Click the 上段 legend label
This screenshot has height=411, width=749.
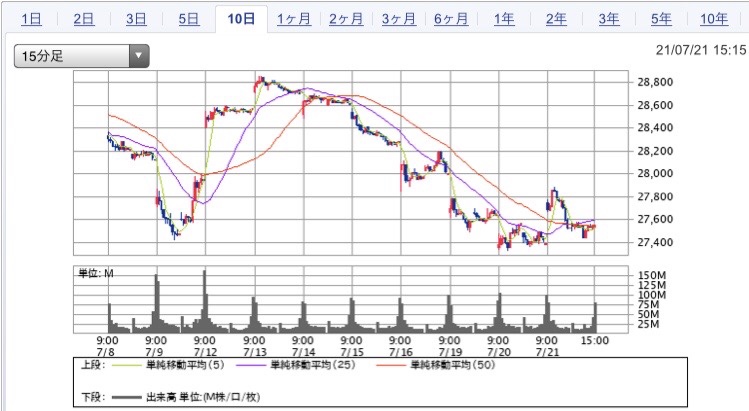[x=94, y=365]
